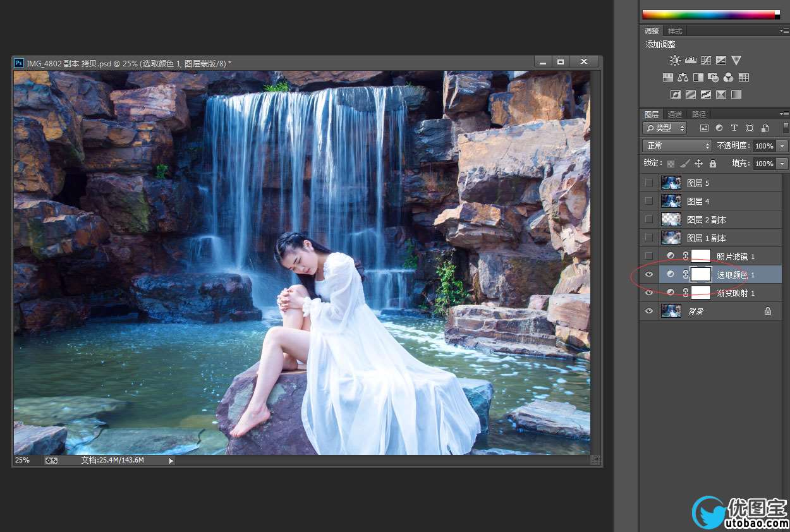Hide the 背景 layer eye icon
790x532 pixels.
tap(648, 311)
